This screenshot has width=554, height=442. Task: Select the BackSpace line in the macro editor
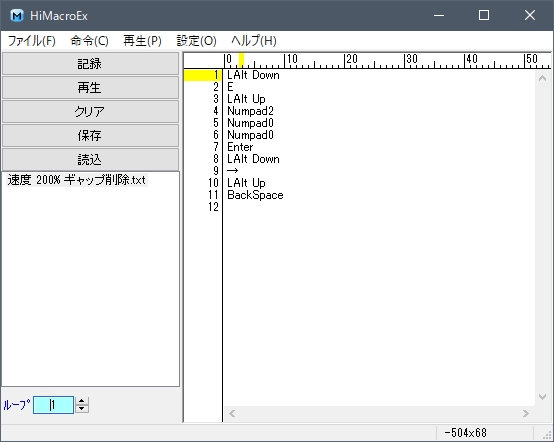click(x=255, y=195)
